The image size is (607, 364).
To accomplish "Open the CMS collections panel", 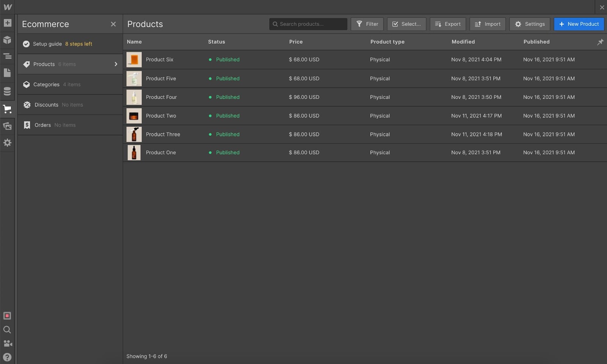I will coord(7,91).
